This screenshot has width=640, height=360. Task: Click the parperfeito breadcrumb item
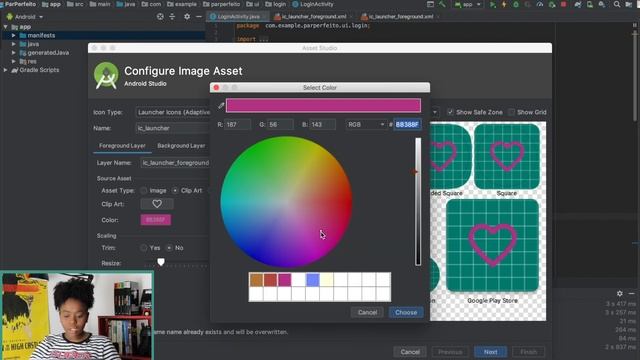click(221, 4)
